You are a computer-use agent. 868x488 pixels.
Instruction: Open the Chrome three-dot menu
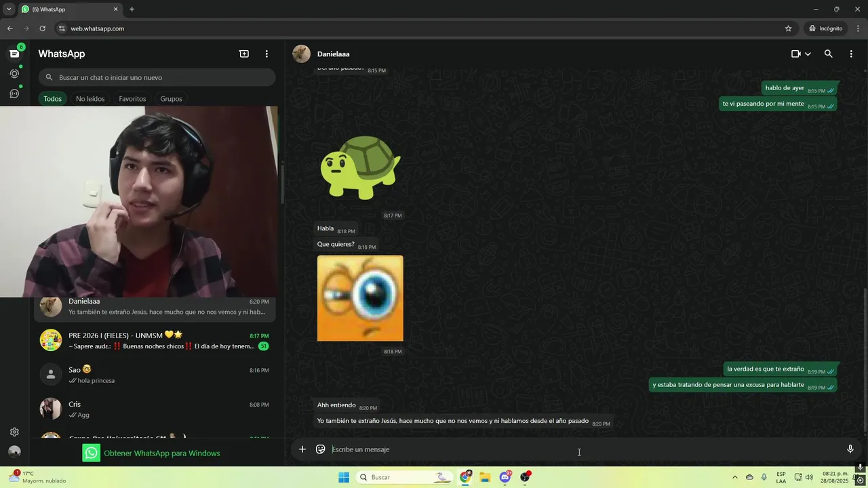coord(858,28)
